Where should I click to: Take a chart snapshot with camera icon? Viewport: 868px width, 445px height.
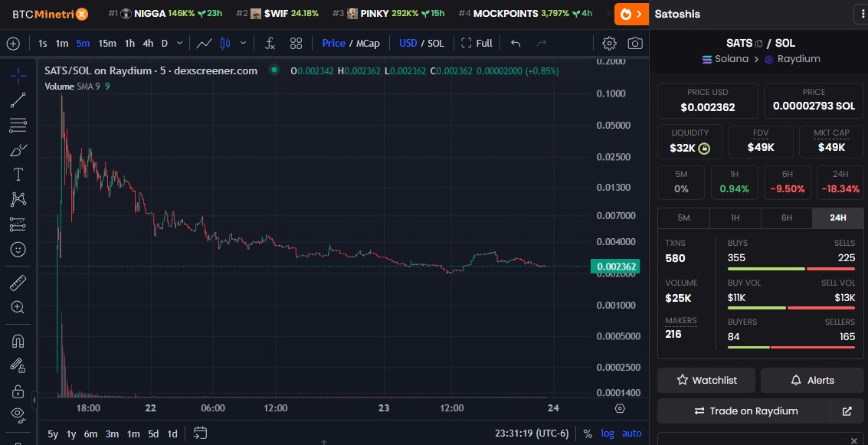[635, 43]
